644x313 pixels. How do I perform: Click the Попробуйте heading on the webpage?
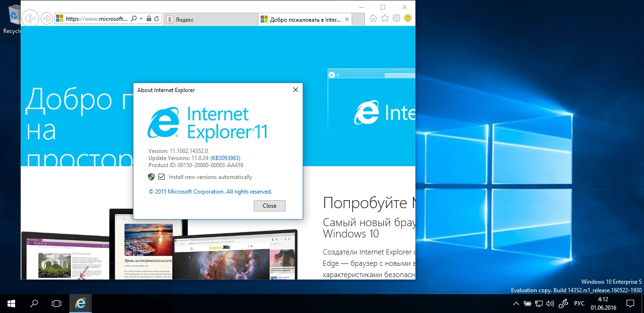coord(369,203)
